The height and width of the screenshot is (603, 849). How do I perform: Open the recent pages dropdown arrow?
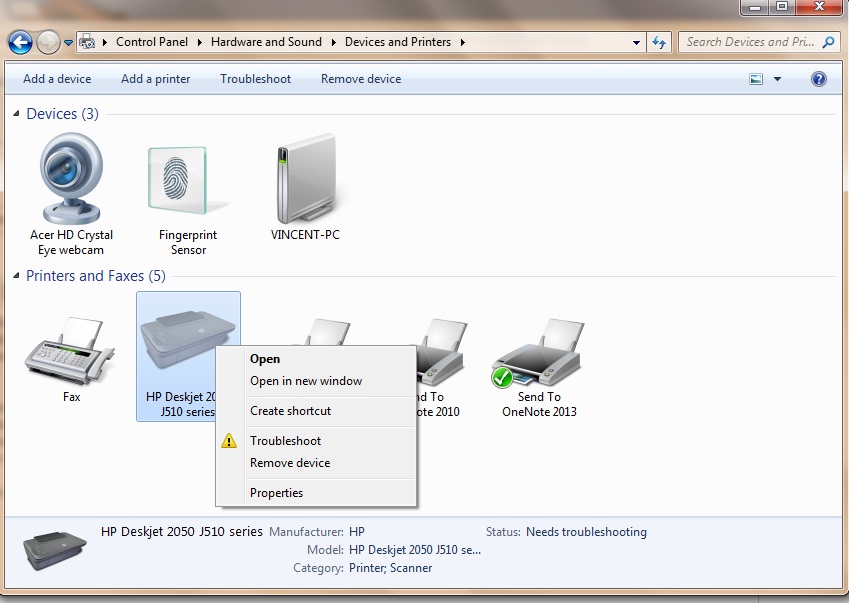(x=68, y=42)
